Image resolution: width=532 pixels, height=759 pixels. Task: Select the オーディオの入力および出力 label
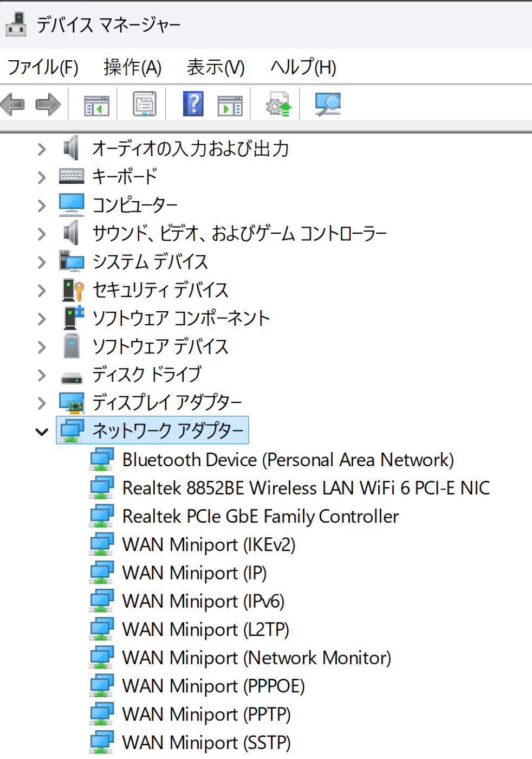pyautogui.click(x=191, y=149)
